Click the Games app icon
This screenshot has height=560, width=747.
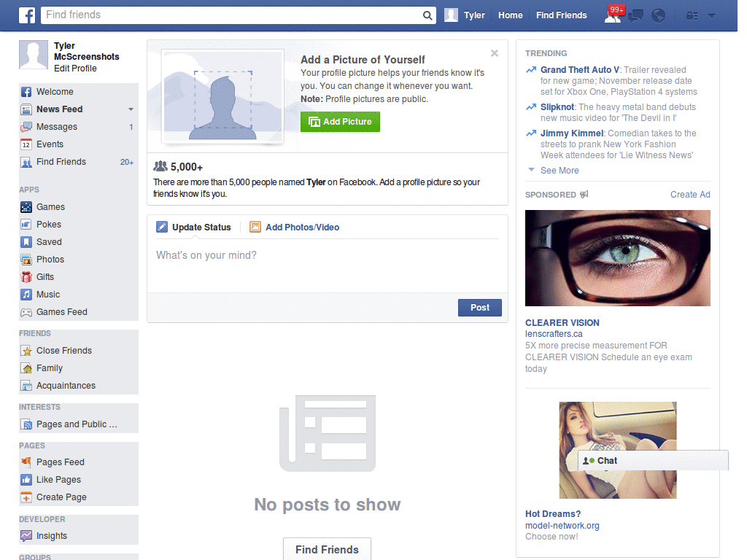[x=26, y=207]
